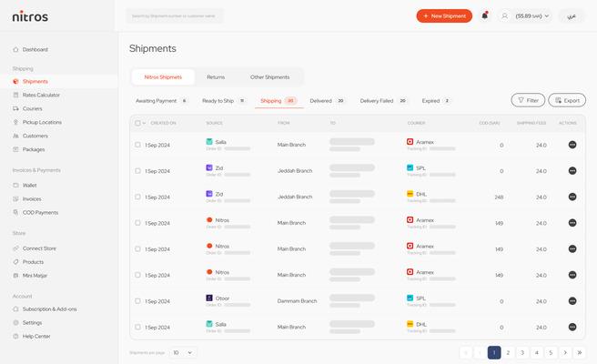Open Settings in the sidebar
This screenshot has width=597, height=364.
pos(32,322)
